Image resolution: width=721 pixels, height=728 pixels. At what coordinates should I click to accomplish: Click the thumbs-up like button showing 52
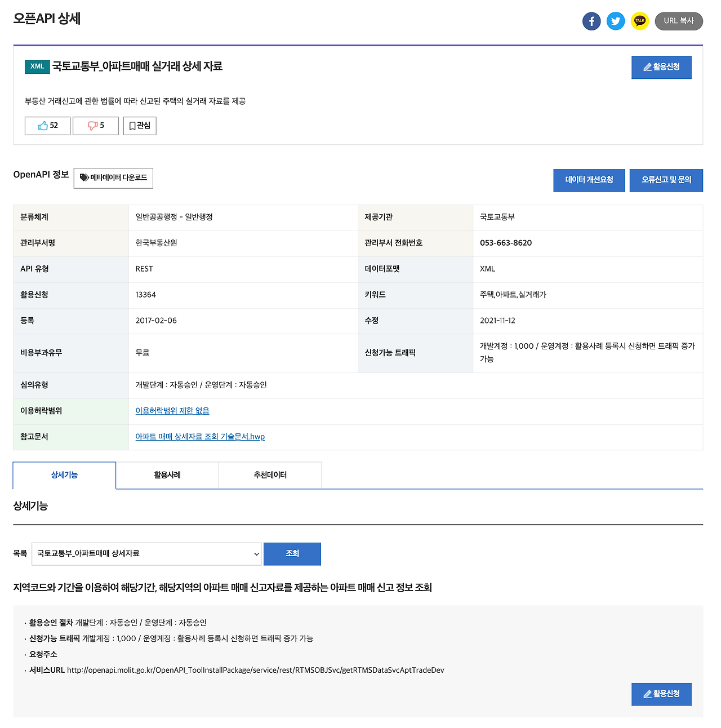(x=48, y=126)
